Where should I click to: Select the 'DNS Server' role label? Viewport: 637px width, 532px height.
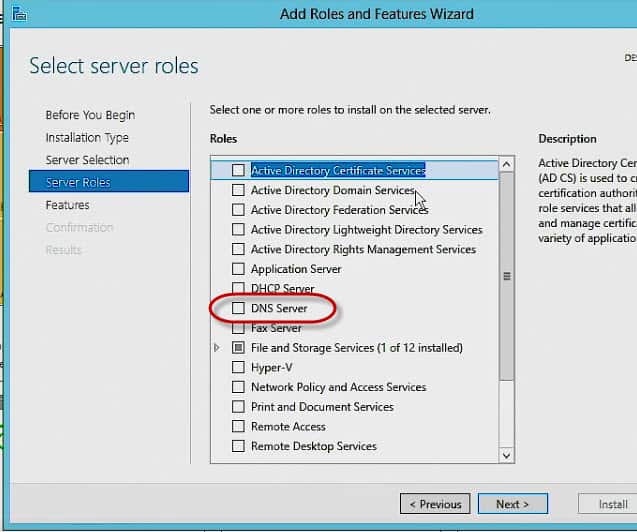(279, 308)
